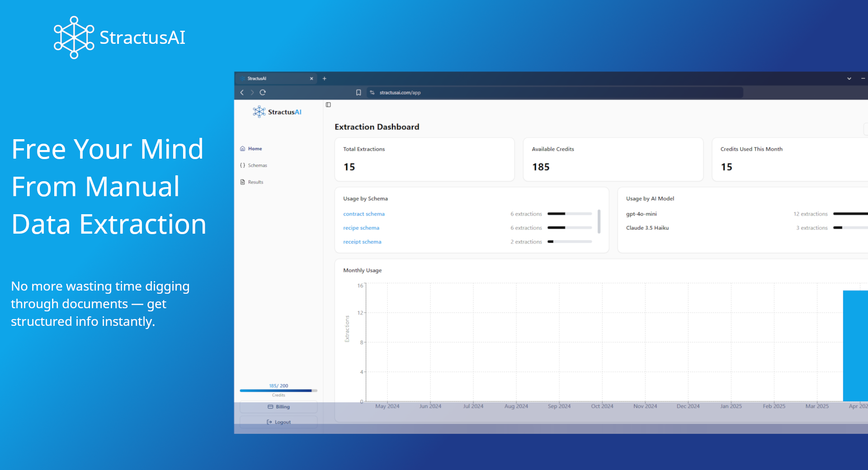Click the large StractusAI banner logo

click(119, 38)
